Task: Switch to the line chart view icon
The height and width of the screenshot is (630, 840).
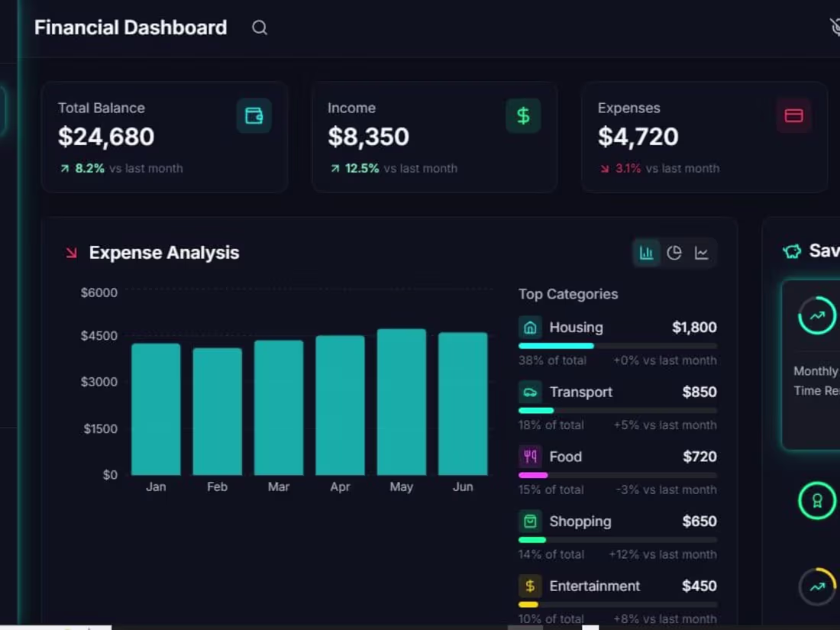Action: click(x=702, y=252)
